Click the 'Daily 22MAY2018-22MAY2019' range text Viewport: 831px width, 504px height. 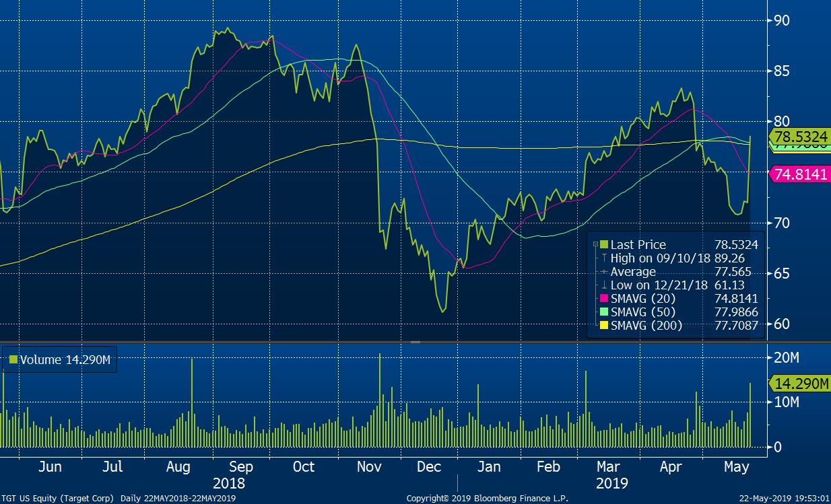[178, 498]
